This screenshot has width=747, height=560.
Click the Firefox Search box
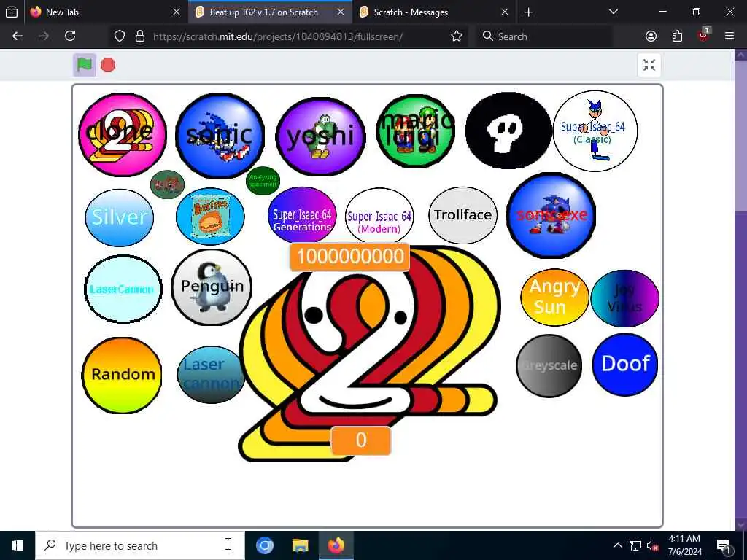[x=544, y=36]
